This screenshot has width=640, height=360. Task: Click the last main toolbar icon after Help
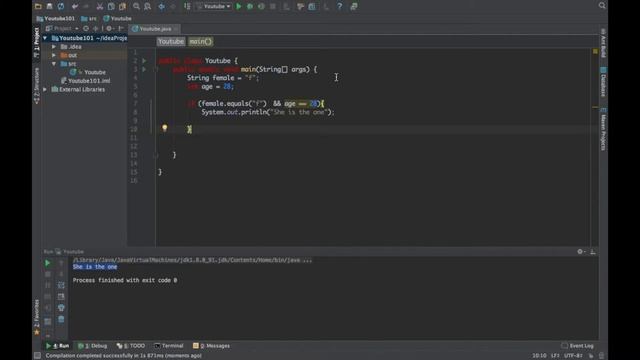coord(354,6)
